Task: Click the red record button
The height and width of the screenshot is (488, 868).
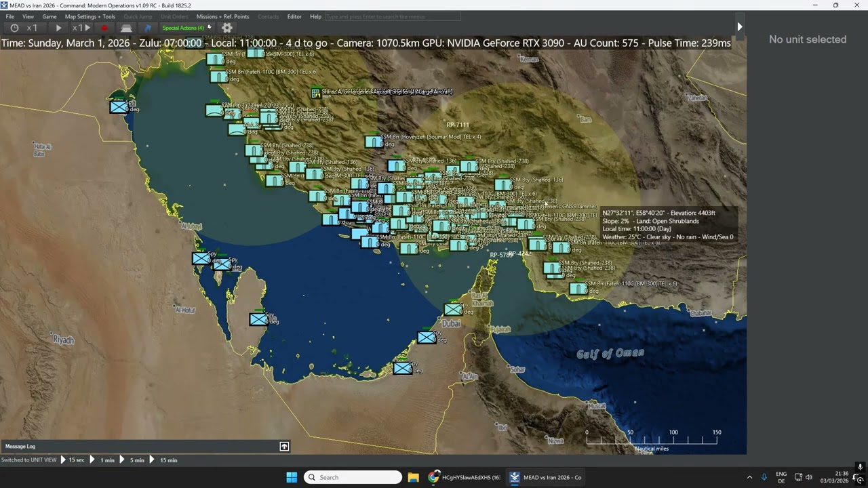Action: click(104, 28)
